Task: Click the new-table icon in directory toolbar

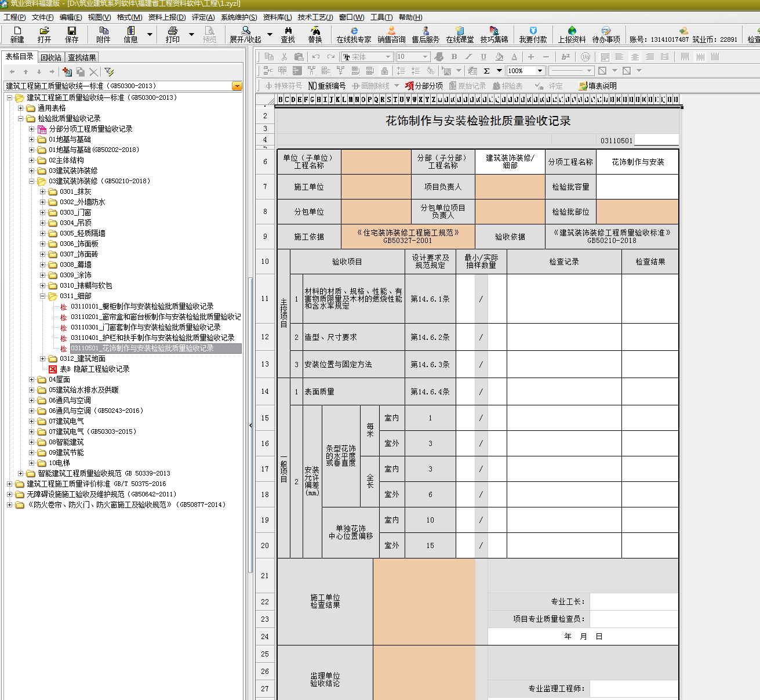Action: pos(67,71)
